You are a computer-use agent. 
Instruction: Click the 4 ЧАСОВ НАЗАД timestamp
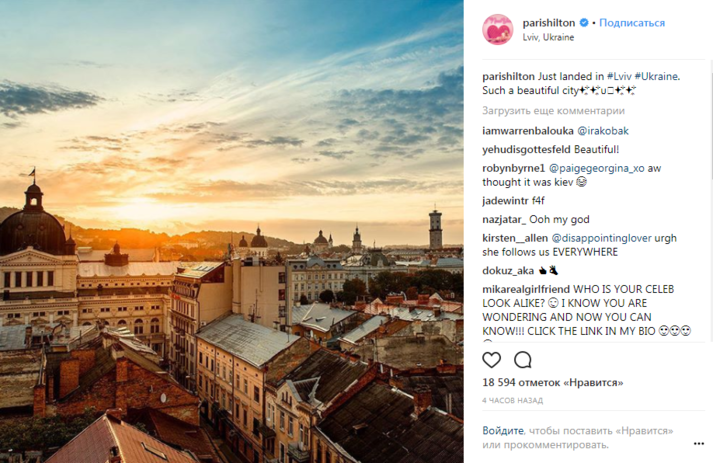click(512, 401)
